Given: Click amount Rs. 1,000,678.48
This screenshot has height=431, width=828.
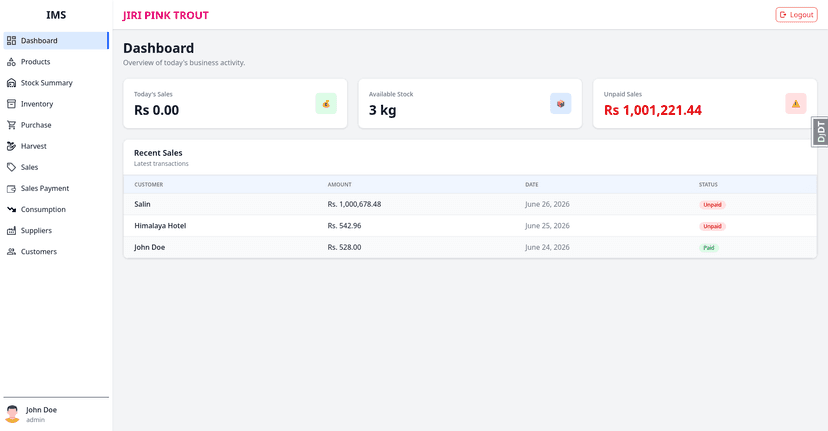Looking at the screenshot, I should (354, 204).
